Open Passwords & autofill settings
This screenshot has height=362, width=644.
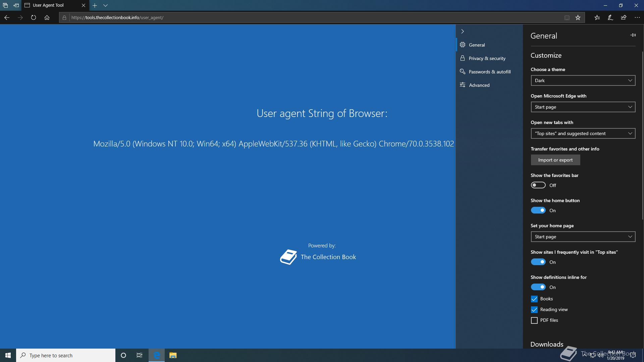click(489, 72)
